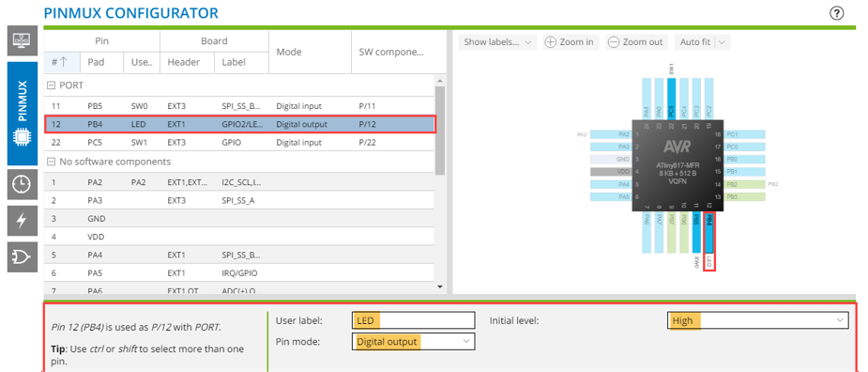Screen dimensions: 868x372
Task: Click the Zoom out button
Action: (635, 42)
